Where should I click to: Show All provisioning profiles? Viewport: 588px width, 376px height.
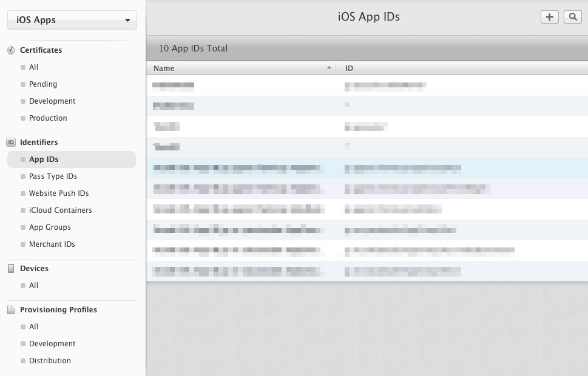(x=34, y=326)
